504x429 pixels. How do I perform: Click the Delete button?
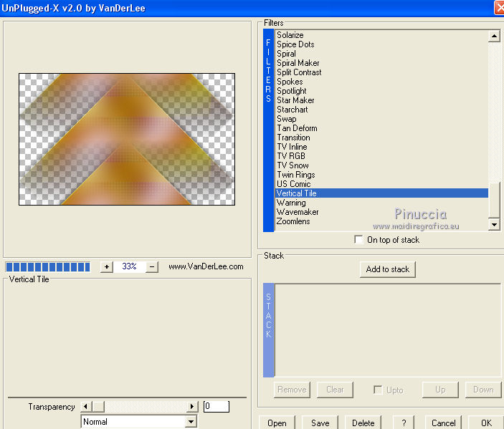pyautogui.click(x=363, y=423)
